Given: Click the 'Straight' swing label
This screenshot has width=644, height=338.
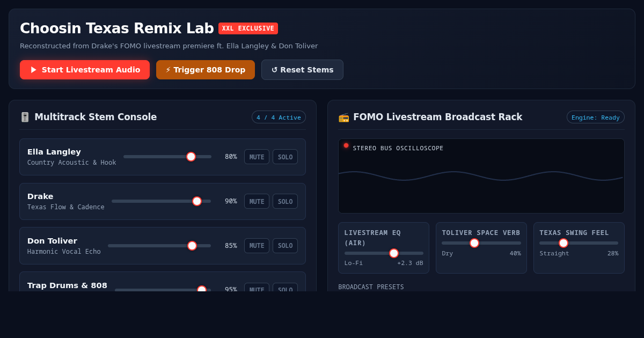Looking at the screenshot, I should pyautogui.click(x=554, y=253).
